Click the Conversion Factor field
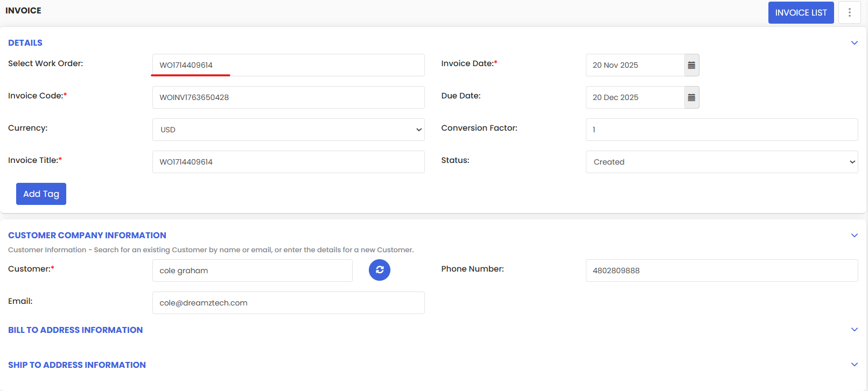This screenshot has height=391, width=868. click(722, 130)
